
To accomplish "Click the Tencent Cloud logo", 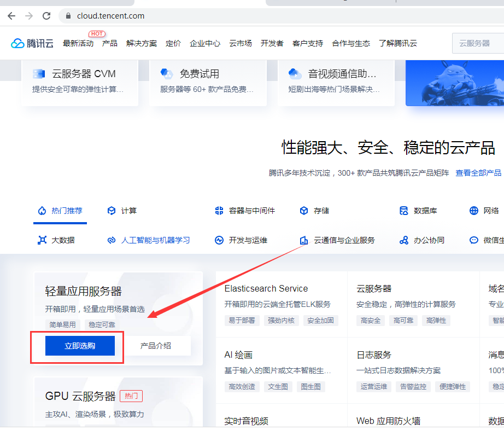I will click(32, 43).
